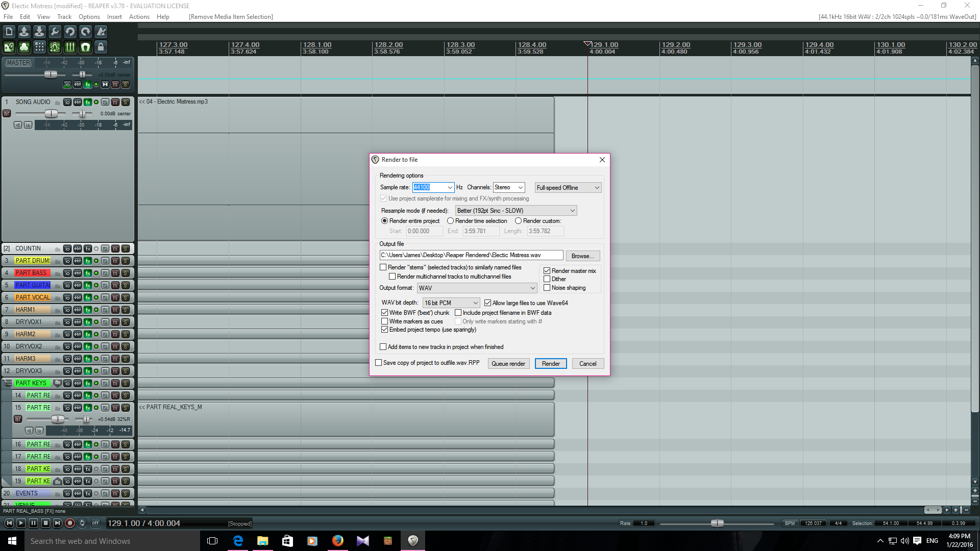Enable the Dither checkbox
Screen dimensions: 980x551
(547, 279)
